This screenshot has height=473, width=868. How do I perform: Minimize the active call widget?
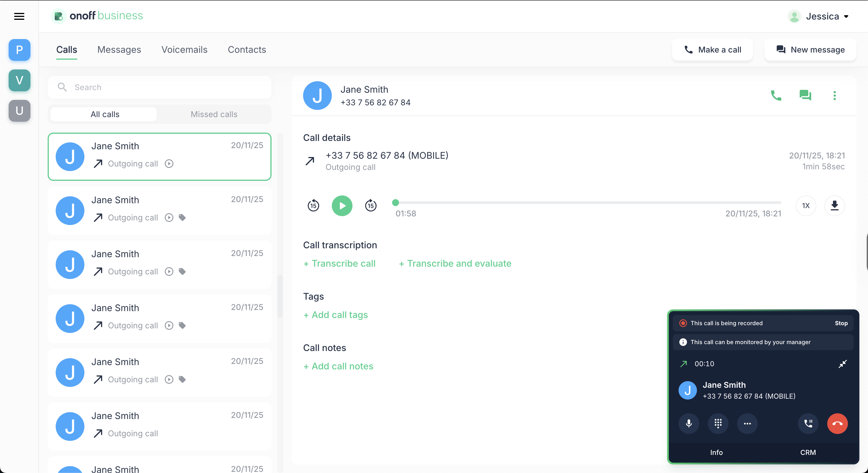tap(842, 364)
